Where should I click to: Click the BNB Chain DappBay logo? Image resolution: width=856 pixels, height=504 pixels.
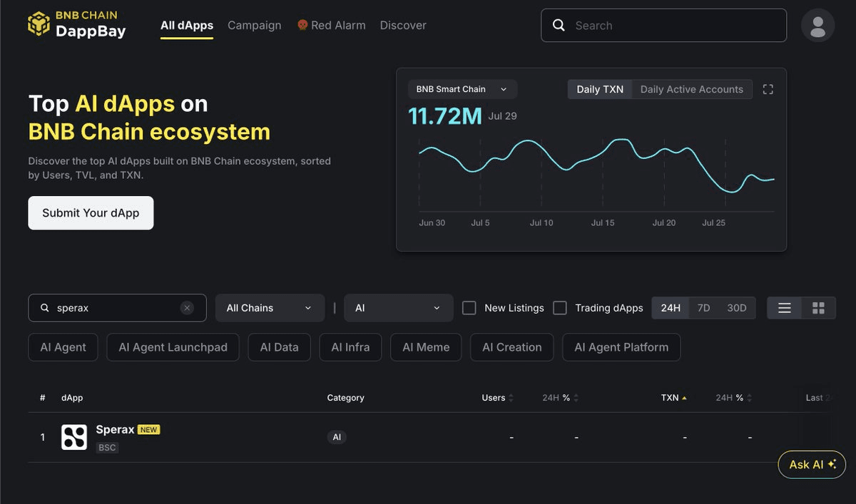[x=76, y=24]
